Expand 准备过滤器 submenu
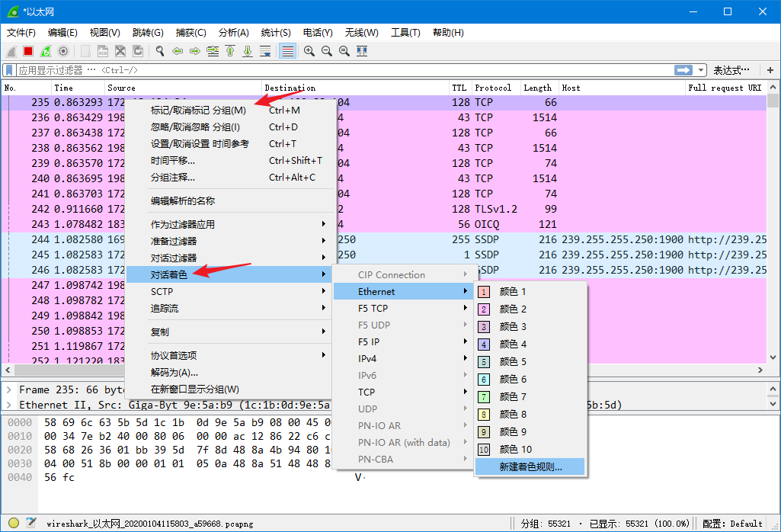 pos(229,242)
